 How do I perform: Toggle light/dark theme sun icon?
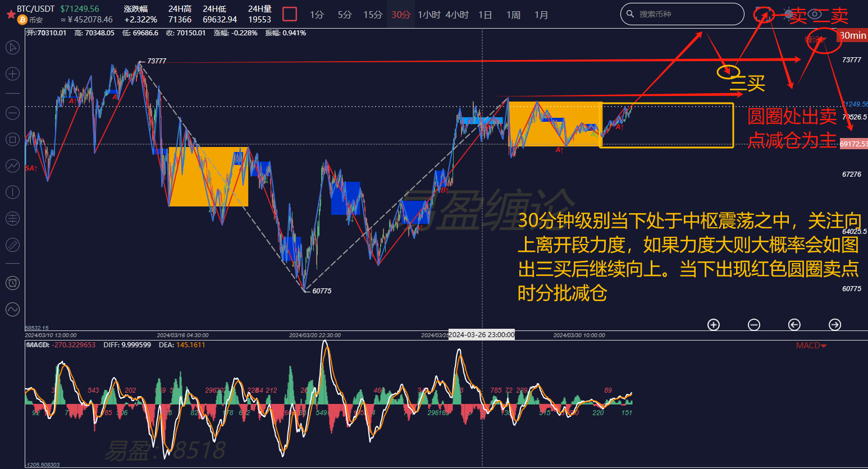790,14
